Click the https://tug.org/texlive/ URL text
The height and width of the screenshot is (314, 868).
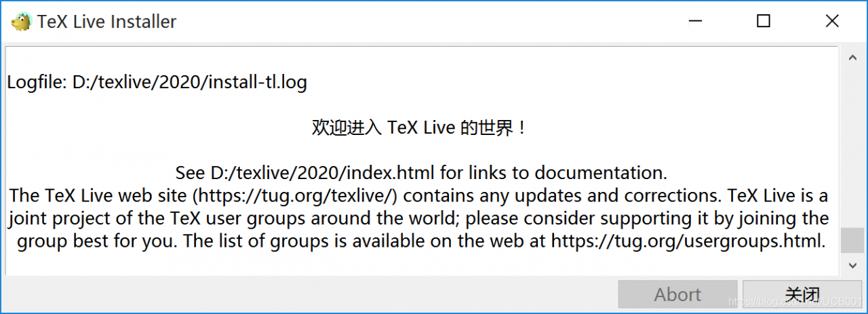tap(296, 196)
